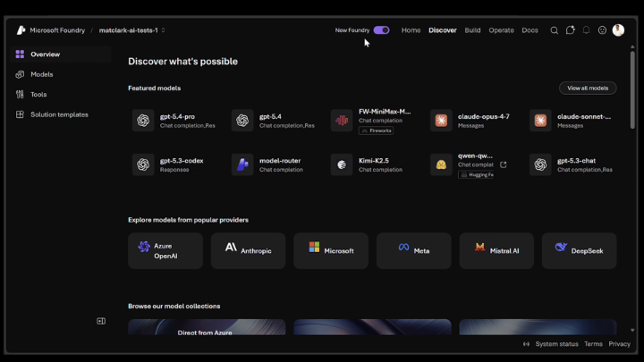Click the claude-opus-4-7 model icon
Image resolution: width=644 pixels, height=362 pixels.
pos(441,121)
